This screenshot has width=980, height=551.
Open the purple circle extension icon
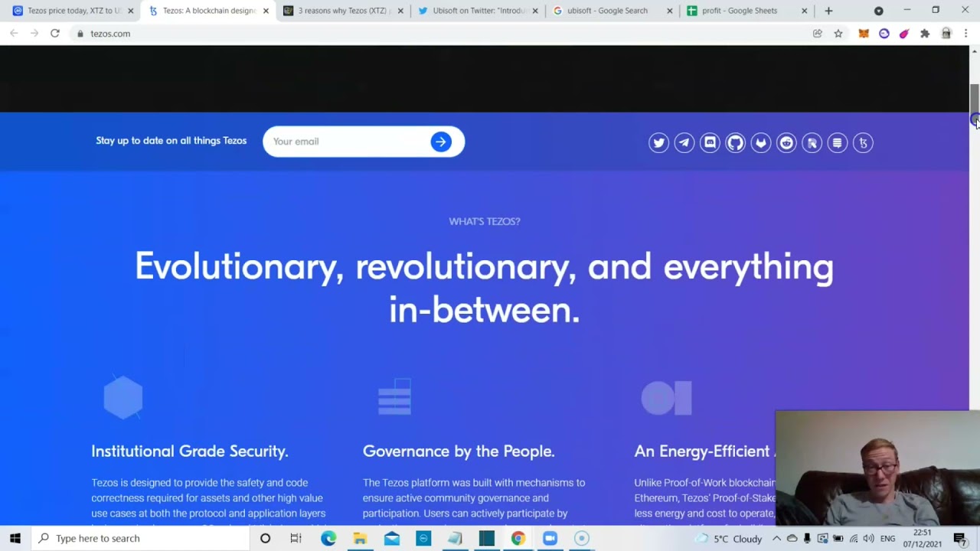coord(884,34)
